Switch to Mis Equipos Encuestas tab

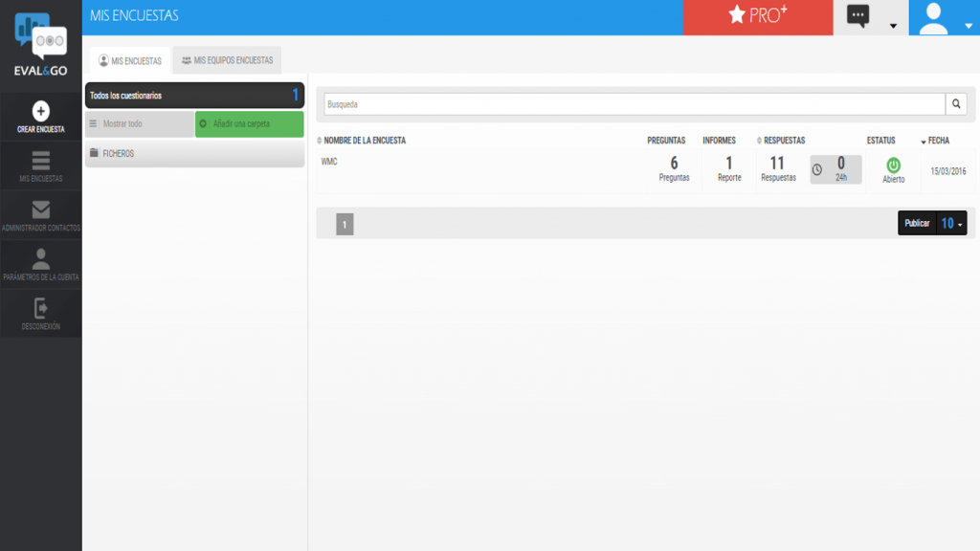pos(227,60)
